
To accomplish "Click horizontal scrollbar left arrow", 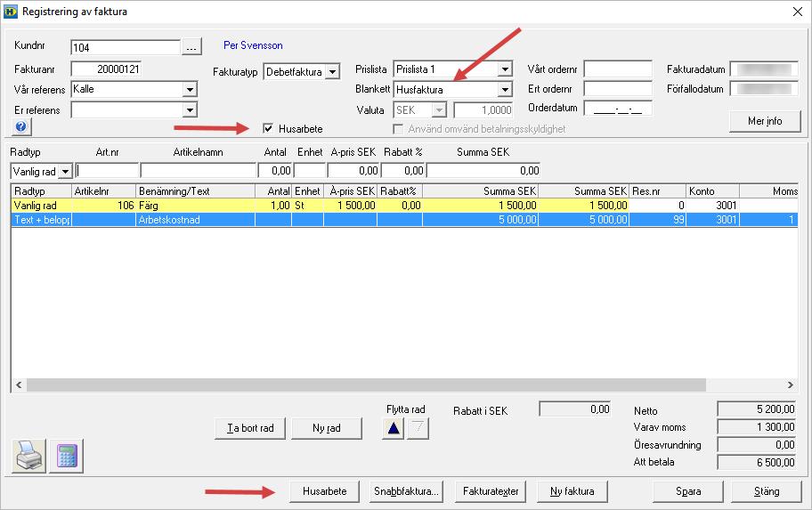I will point(19,385).
